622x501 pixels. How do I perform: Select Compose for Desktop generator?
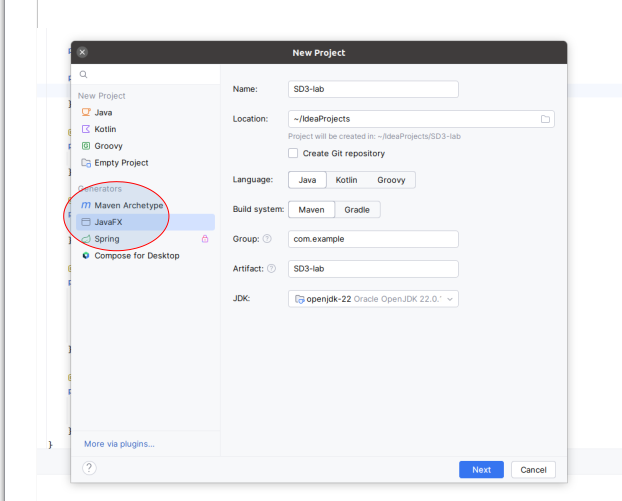click(145, 255)
